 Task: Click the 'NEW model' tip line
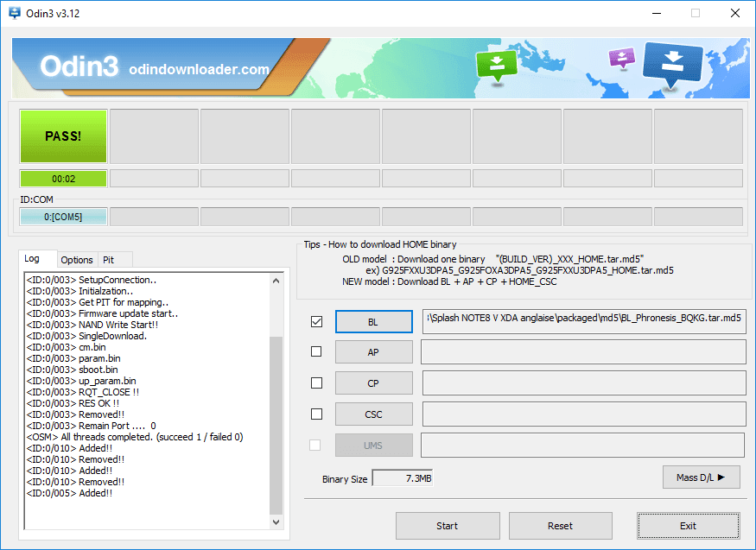click(449, 281)
